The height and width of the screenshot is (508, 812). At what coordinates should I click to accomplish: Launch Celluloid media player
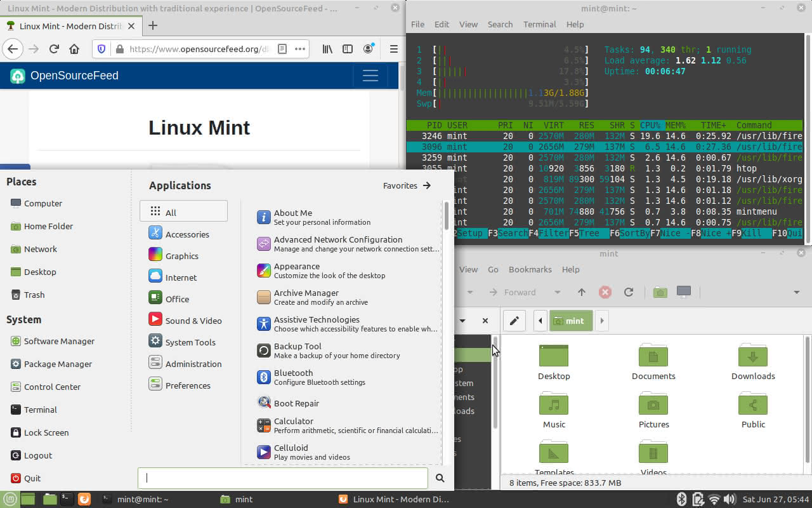pos(348,452)
